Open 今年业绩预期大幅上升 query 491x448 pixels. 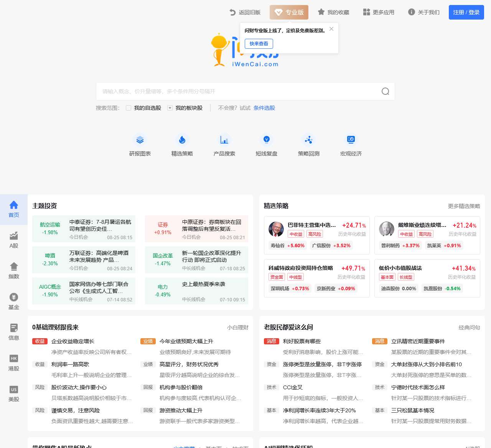186,341
